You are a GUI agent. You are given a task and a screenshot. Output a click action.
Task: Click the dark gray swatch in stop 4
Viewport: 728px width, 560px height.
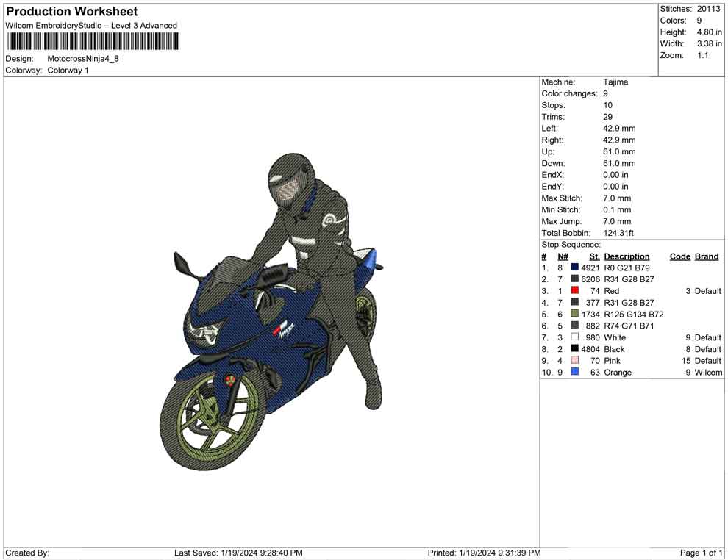(x=575, y=302)
